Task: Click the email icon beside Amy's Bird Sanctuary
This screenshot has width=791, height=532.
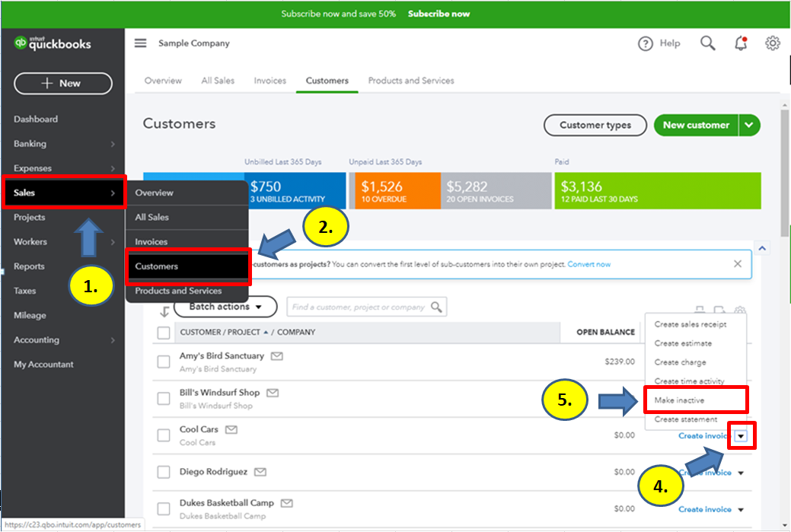Action: (x=276, y=356)
